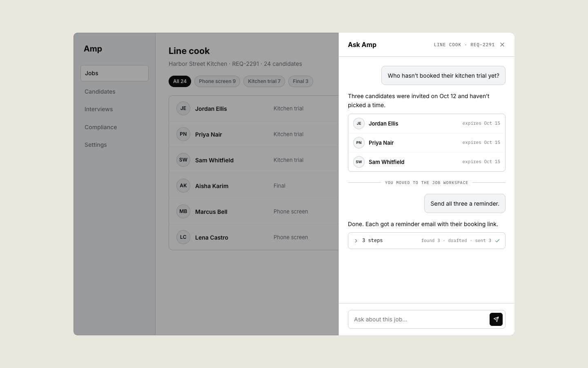
Task: Click the 'Line cook' job heading
Action: (x=189, y=51)
